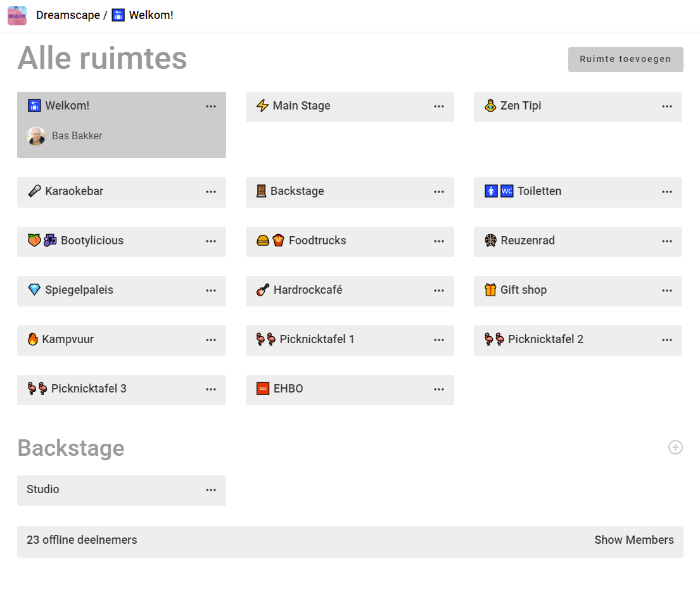
Task: Click the SOS icon for EHBO
Action: (x=263, y=389)
